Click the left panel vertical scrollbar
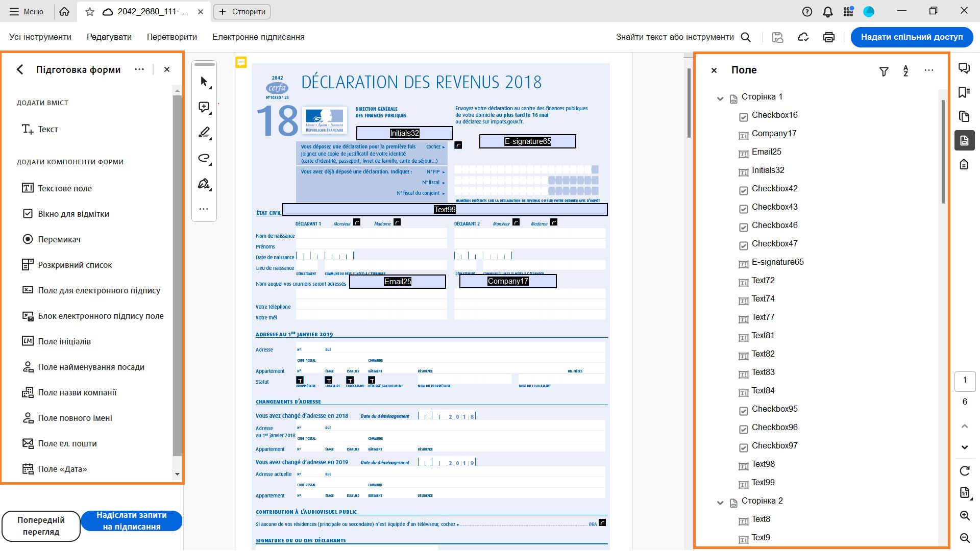The image size is (980, 551). click(x=177, y=275)
